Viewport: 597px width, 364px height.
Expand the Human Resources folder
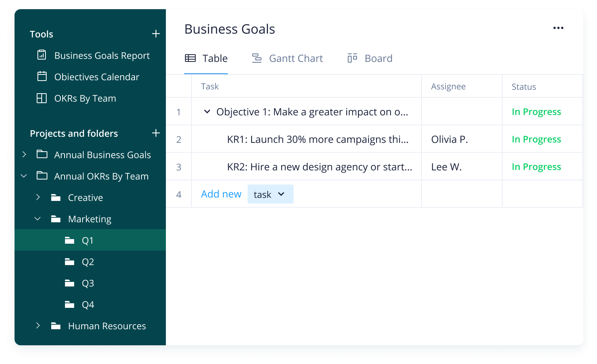pos(38,325)
